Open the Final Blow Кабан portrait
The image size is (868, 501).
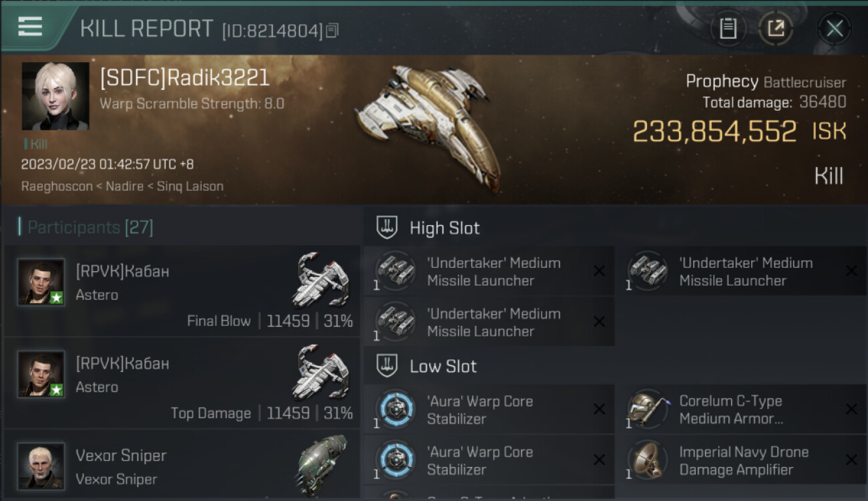point(41,282)
